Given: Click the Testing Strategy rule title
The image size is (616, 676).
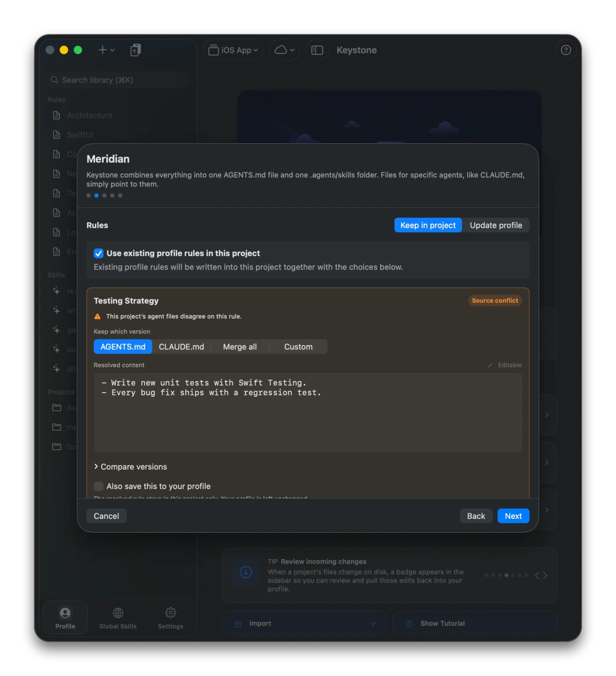Looking at the screenshot, I should (x=126, y=301).
